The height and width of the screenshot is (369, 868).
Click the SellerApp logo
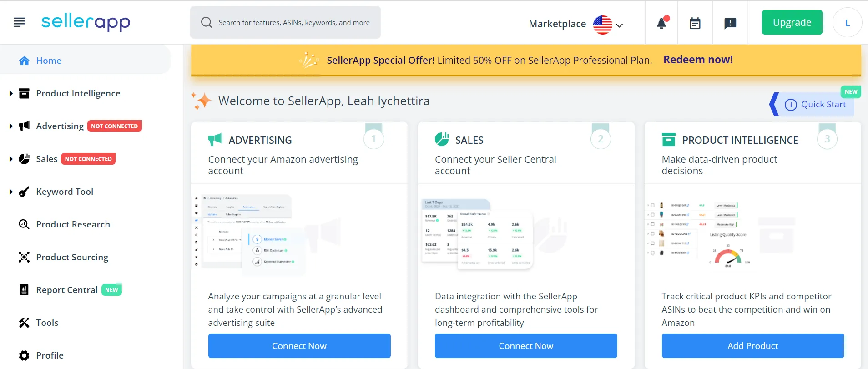(86, 22)
